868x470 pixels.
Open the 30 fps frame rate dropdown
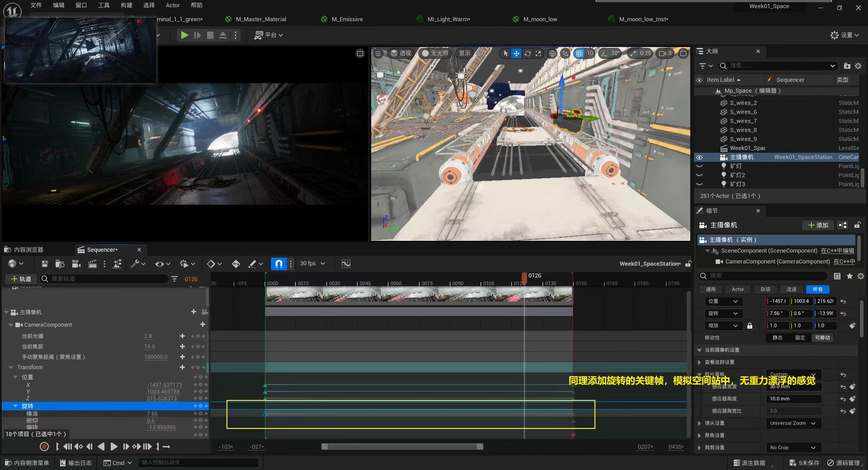click(x=312, y=263)
